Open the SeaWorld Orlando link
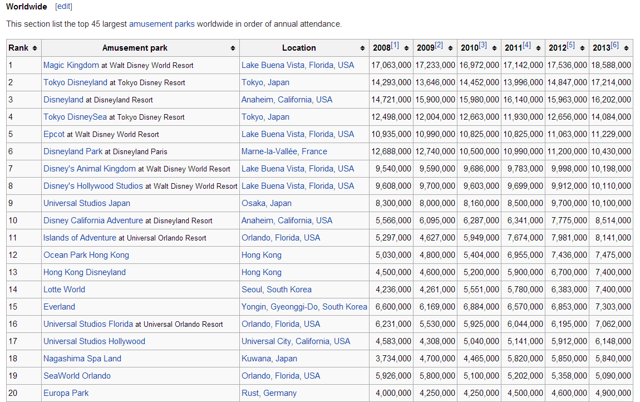Image resolution: width=640 pixels, height=402 pixels. pos(77,376)
